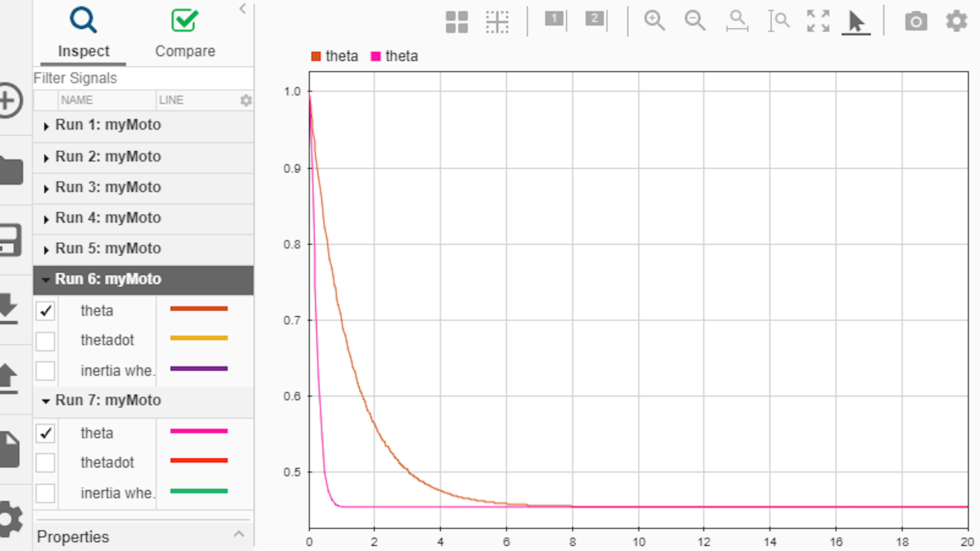Open the Properties section header
The image size is (980, 551).
click(143, 536)
